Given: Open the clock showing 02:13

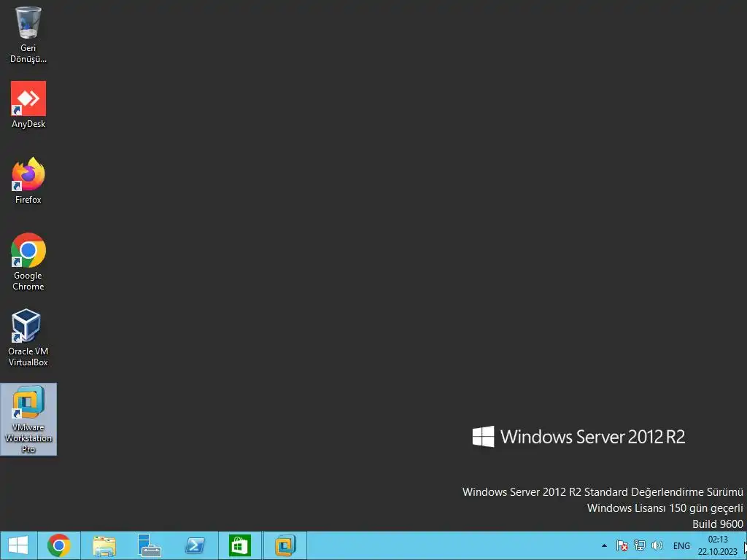Looking at the screenshot, I should (718, 545).
